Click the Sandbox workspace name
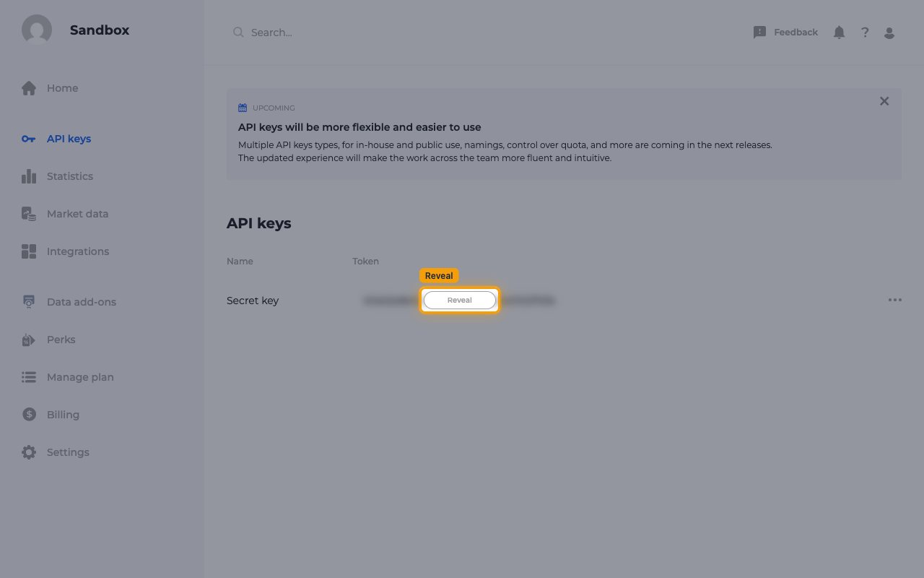Viewport: 924px width, 578px height. point(100,30)
